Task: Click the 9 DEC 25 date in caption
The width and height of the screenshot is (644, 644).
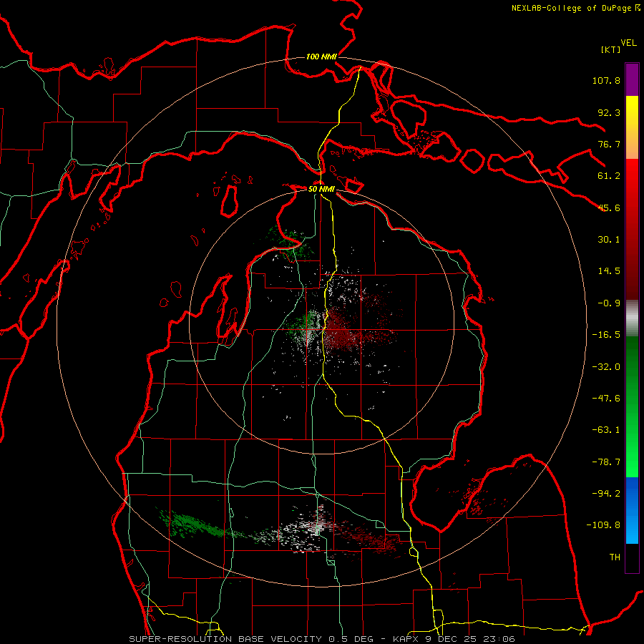Action: (x=452, y=639)
